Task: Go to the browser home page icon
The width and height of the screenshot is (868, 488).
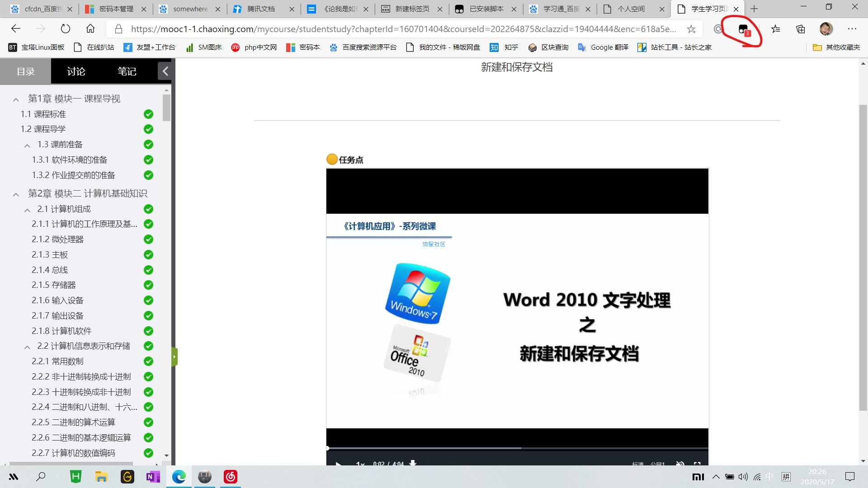Action: coord(90,29)
